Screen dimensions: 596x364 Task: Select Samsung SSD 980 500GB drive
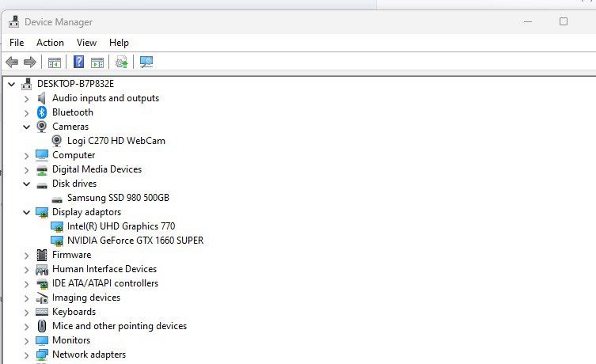coord(118,198)
